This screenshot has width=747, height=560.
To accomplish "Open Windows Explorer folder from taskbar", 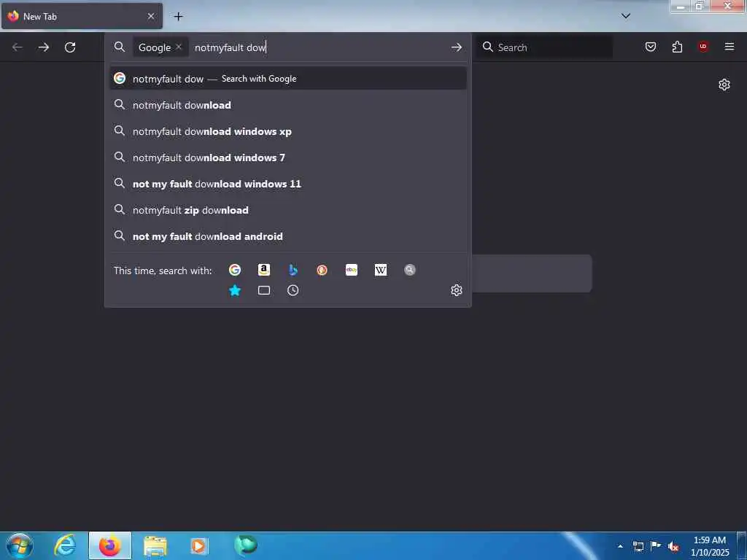I will pyautogui.click(x=155, y=545).
